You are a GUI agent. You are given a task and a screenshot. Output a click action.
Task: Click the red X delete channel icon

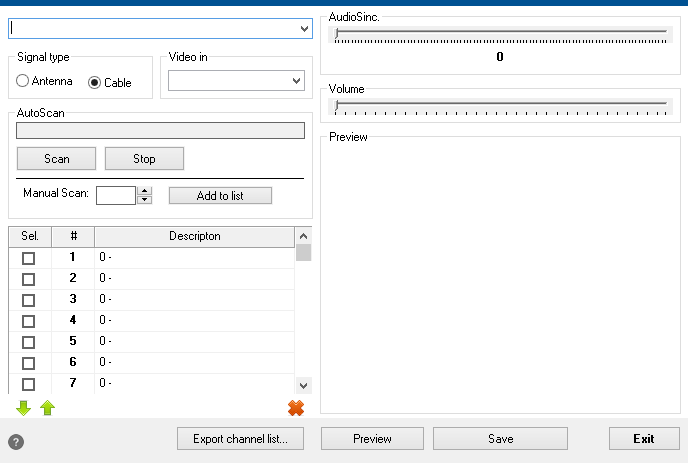coord(295,408)
